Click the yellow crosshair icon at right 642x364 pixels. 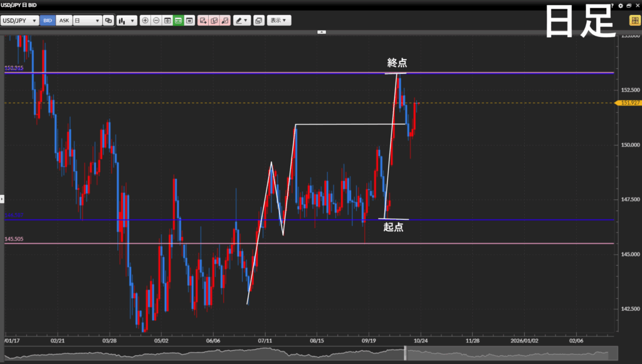click(634, 20)
